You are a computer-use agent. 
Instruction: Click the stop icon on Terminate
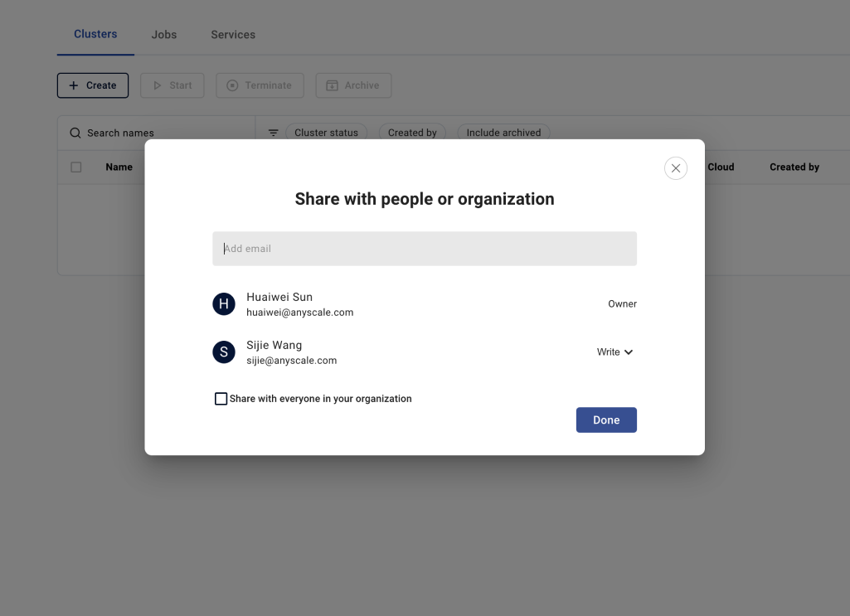pos(232,85)
